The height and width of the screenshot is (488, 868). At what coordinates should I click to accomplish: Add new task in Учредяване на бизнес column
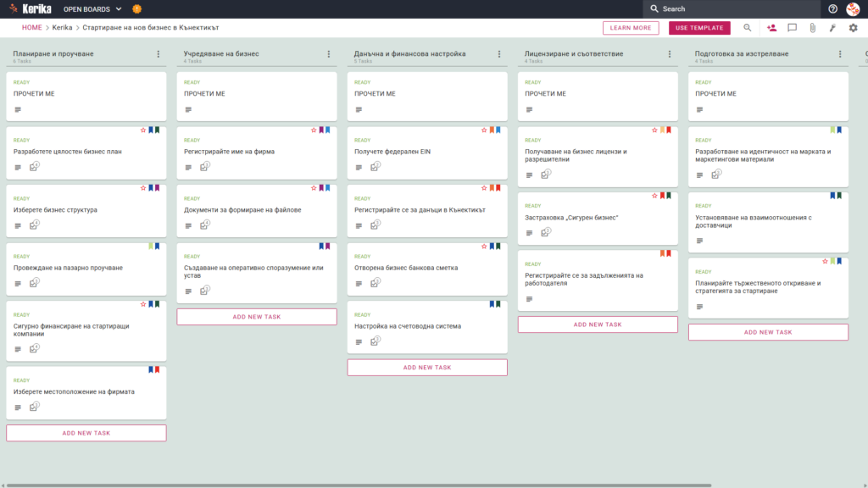257,317
